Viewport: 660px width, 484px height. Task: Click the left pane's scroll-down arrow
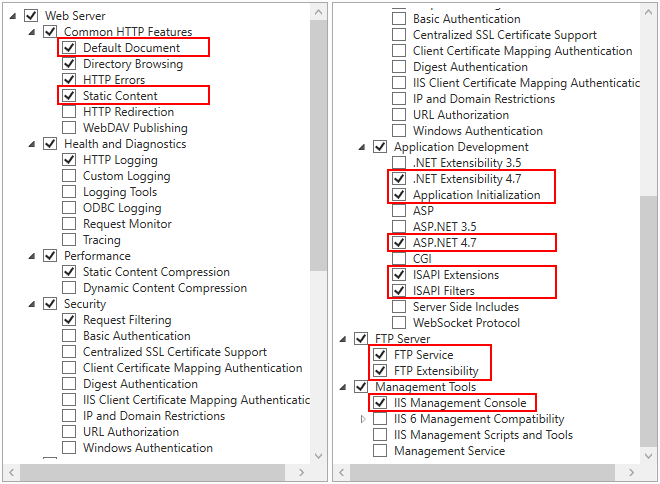(x=319, y=456)
